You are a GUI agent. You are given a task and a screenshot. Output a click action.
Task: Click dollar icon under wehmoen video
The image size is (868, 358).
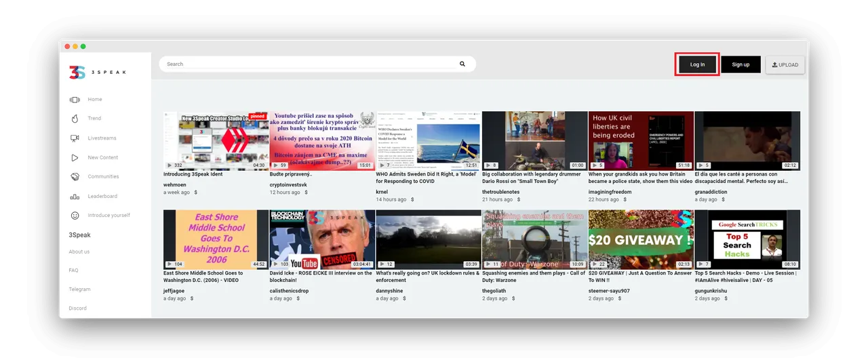point(196,192)
